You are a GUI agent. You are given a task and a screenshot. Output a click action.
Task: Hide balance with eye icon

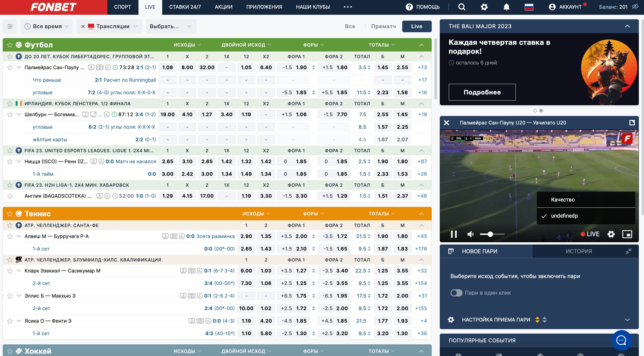[635, 7]
